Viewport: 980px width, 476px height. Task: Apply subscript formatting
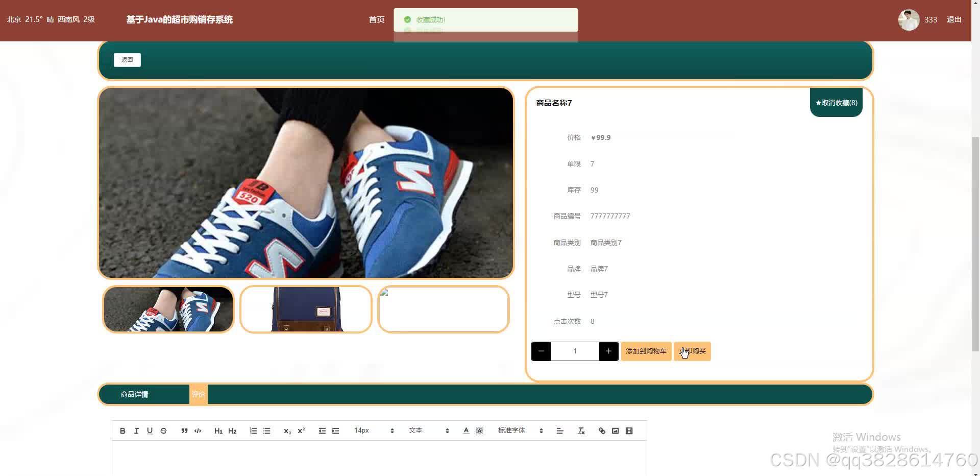pyautogui.click(x=287, y=431)
